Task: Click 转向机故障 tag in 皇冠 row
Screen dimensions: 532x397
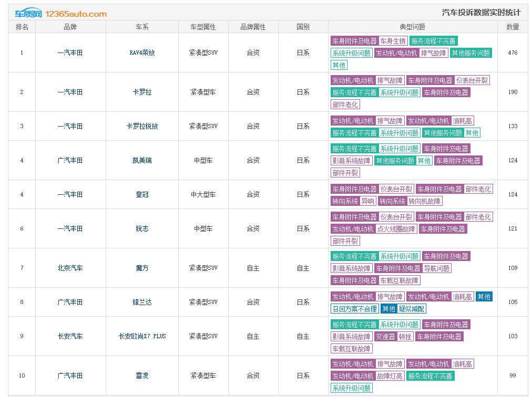Action: click(424, 201)
